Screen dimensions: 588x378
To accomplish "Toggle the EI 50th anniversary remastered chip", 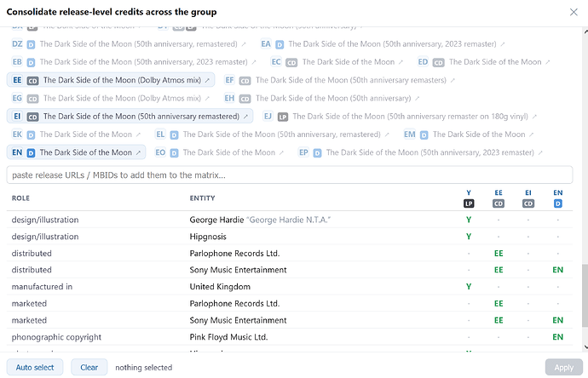I will coord(130,116).
